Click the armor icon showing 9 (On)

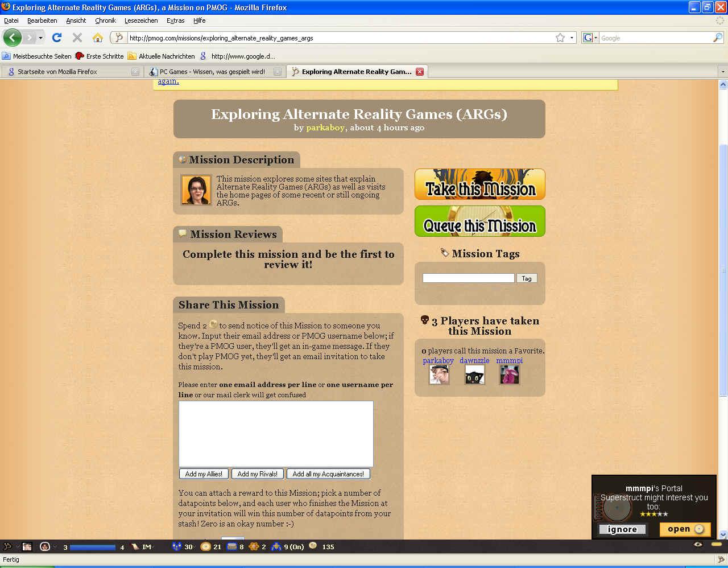coord(276,546)
